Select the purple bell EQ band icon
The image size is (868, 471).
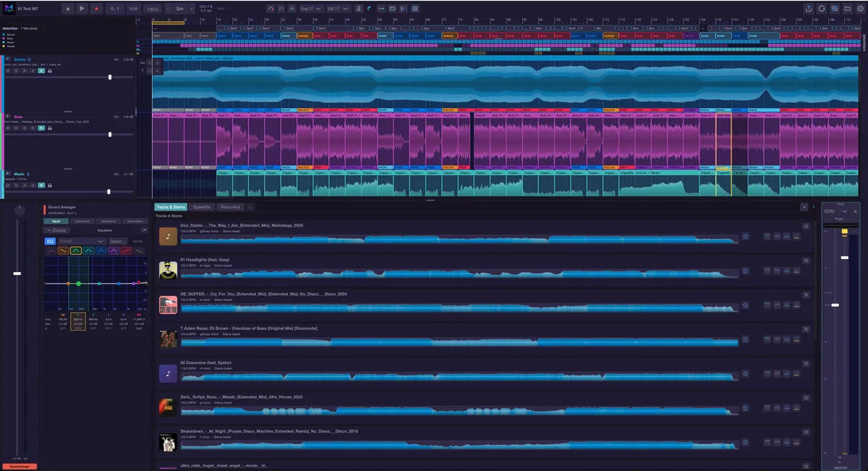point(114,250)
